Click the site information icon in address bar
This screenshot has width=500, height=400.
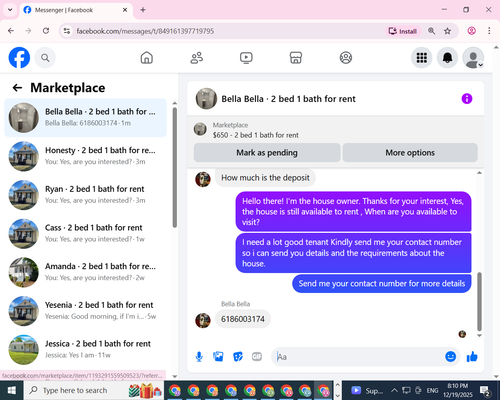point(67,31)
